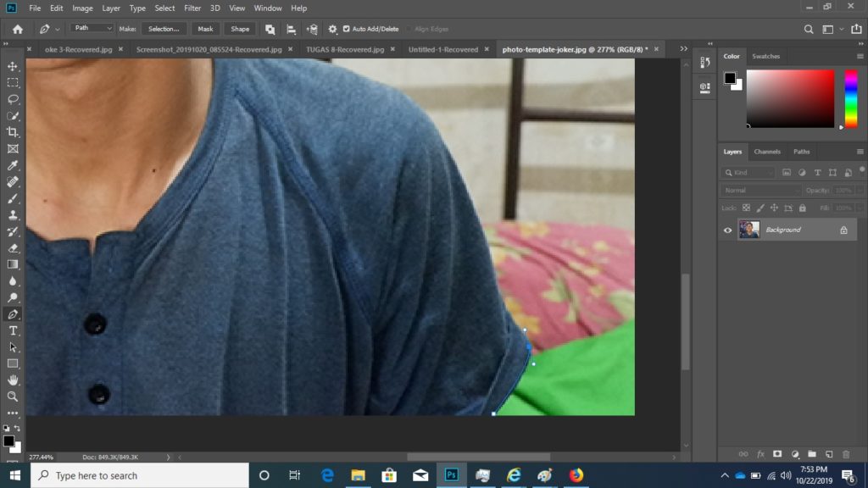Select the Gradient tool
Screen dimensions: 868x488
tap(13, 264)
